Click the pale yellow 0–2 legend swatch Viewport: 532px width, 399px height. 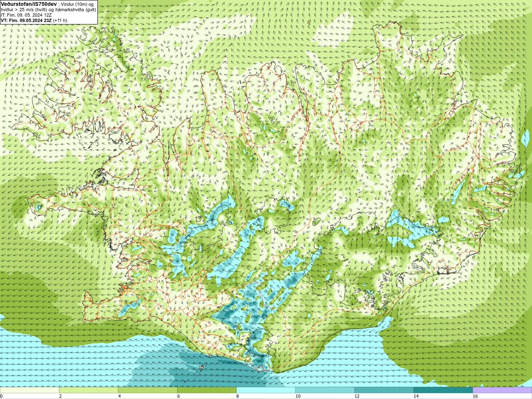30,390
